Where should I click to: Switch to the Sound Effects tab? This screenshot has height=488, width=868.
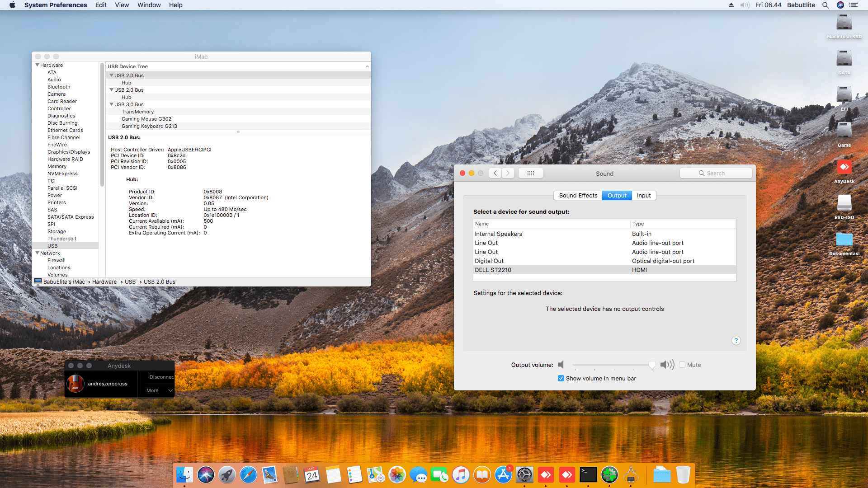[x=578, y=195]
